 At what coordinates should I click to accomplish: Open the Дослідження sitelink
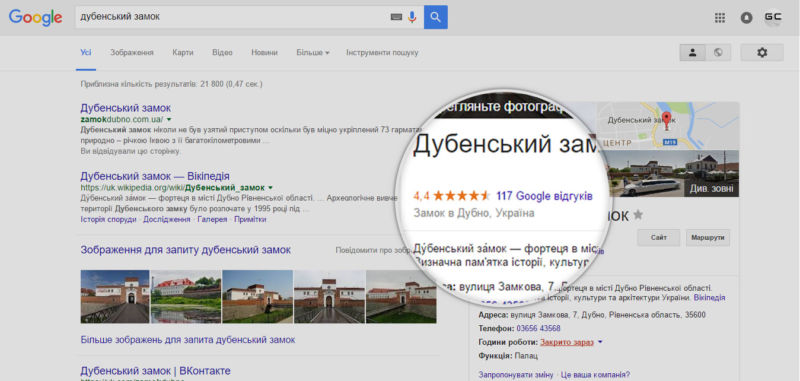pos(166,219)
